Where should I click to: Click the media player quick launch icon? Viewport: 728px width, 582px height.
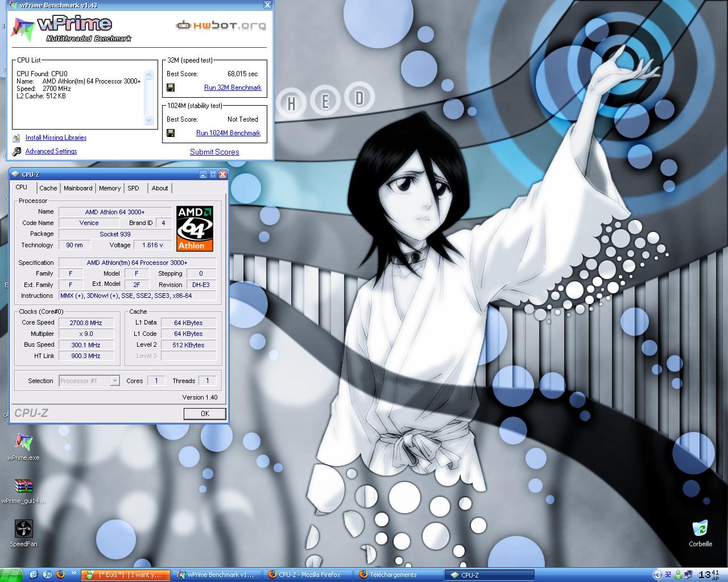point(47,575)
